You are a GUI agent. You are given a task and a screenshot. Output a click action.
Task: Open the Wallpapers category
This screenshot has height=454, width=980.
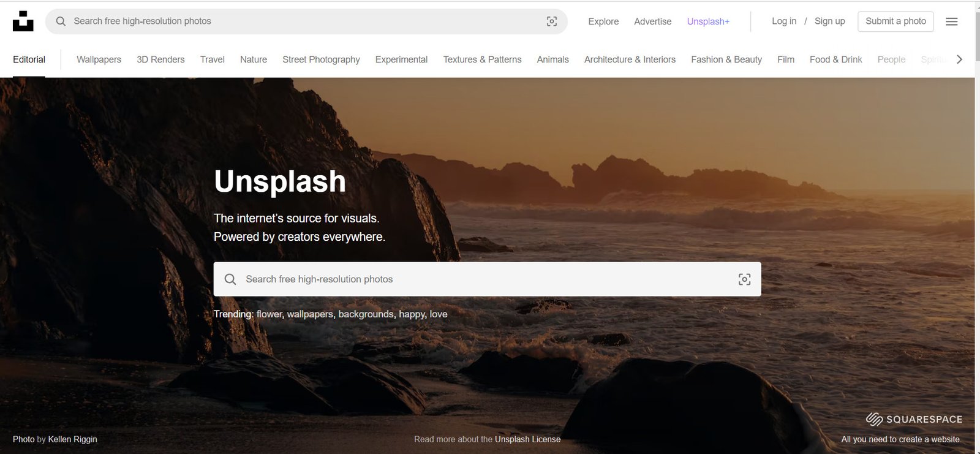click(x=99, y=59)
